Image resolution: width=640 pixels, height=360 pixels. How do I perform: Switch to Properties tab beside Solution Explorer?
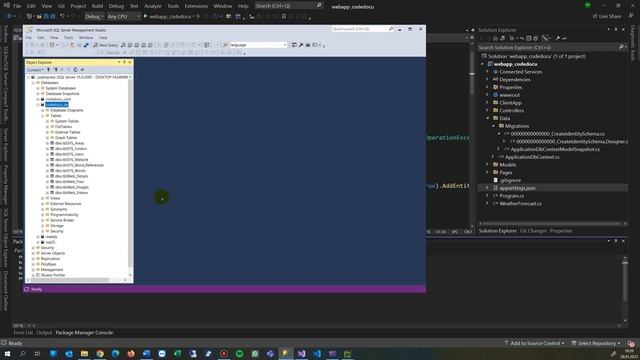tap(561, 231)
